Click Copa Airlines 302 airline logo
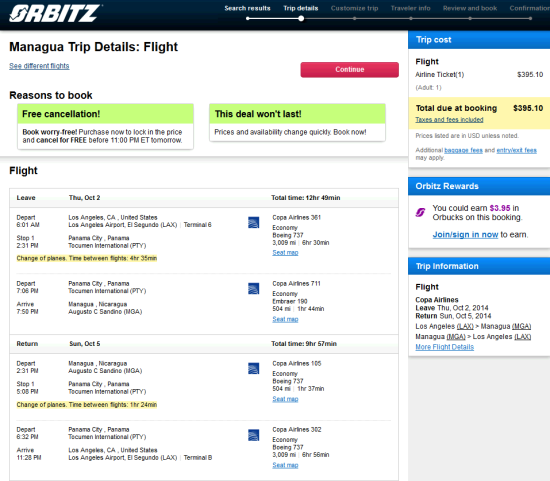Image resolution: width=550 pixels, height=481 pixels. point(254,435)
